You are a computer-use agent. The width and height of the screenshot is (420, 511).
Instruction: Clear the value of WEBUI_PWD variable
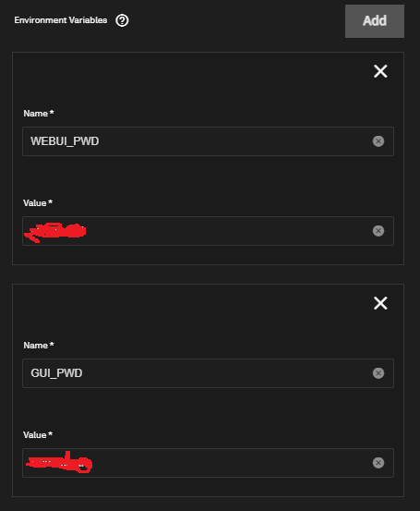[378, 231]
